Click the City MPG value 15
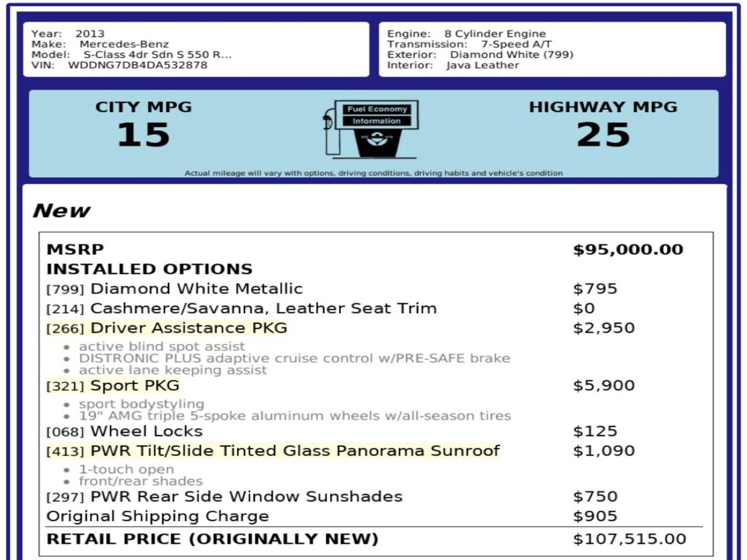 tap(144, 135)
